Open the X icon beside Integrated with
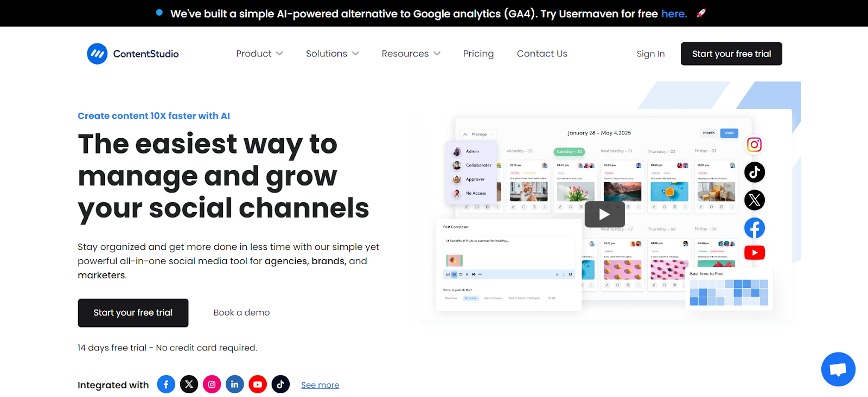Screen dimensions: 868x397 pos(189,385)
